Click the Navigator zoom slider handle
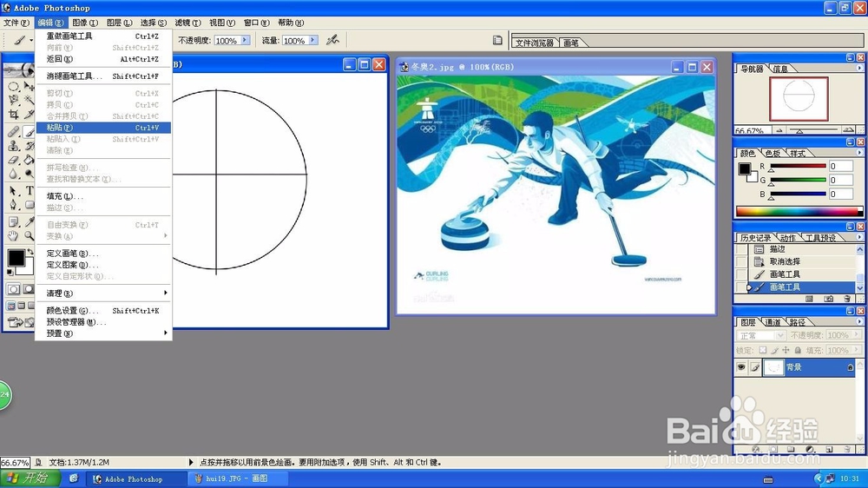The width and height of the screenshot is (868, 488). 799,131
